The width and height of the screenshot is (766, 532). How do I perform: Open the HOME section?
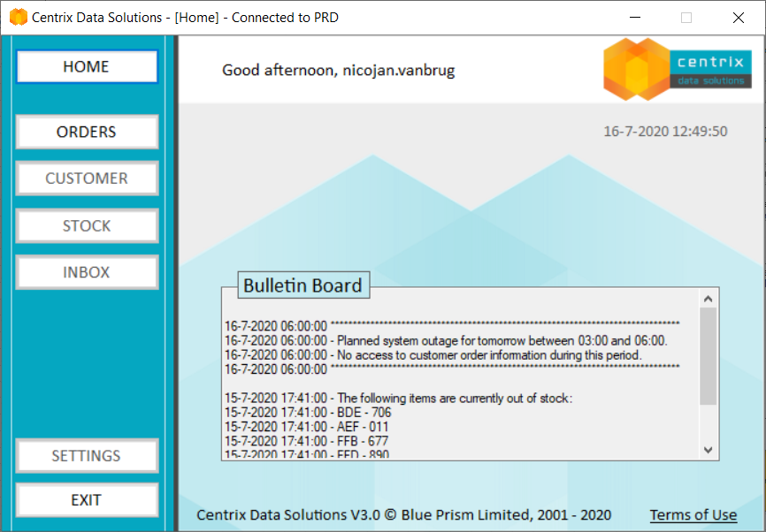87,66
